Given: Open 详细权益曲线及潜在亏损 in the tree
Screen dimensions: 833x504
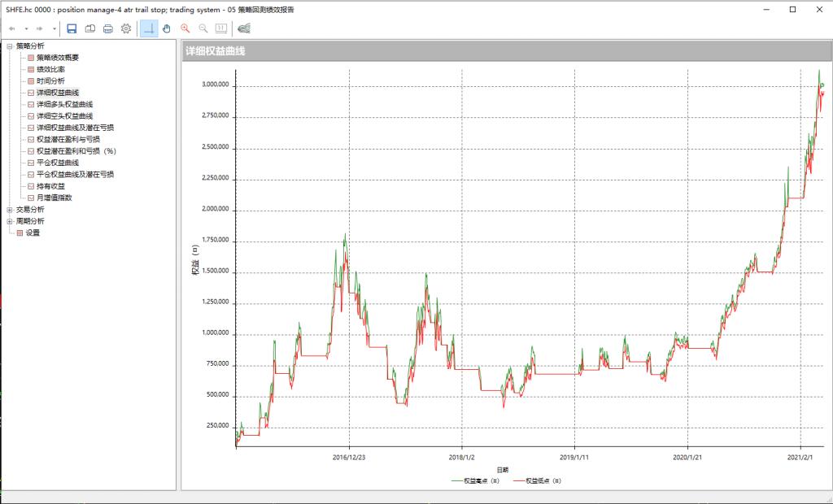Looking at the screenshot, I should 75,128.
